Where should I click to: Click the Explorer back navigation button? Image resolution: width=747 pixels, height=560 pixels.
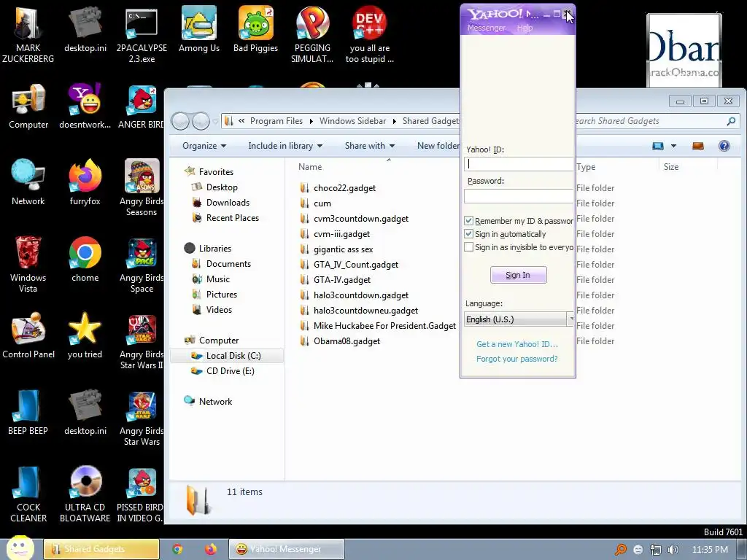pos(181,122)
